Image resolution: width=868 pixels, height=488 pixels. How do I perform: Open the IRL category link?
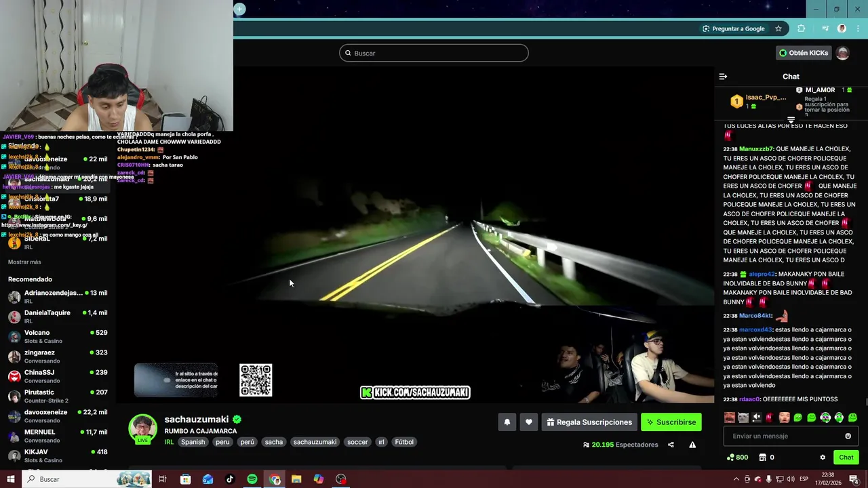(169, 442)
